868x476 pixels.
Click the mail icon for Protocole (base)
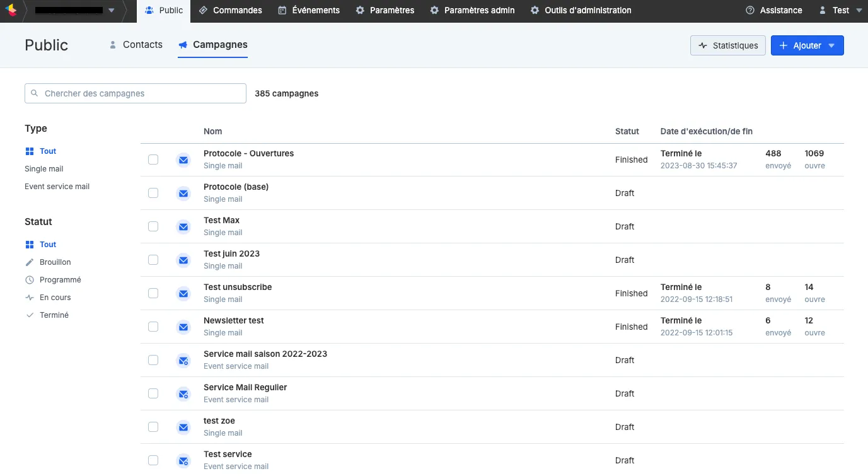(183, 194)
